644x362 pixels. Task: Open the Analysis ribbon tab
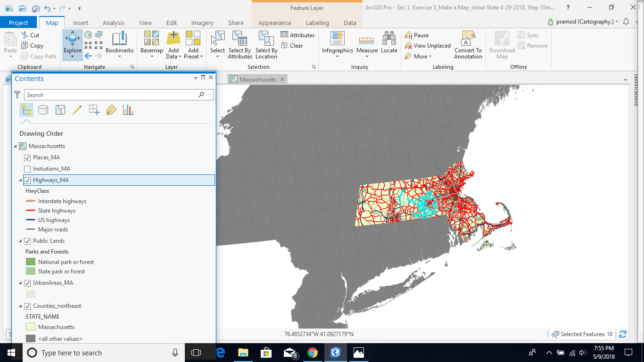coord(113,23)
